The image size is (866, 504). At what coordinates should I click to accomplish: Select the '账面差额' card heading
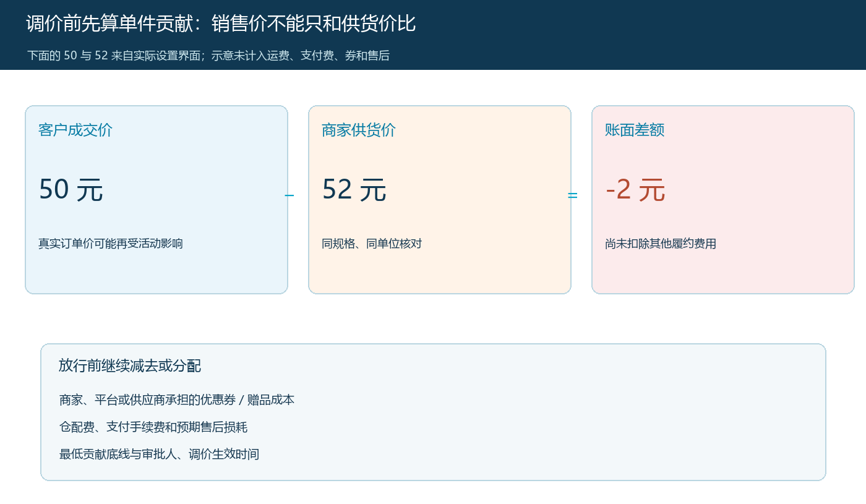coord(635,130)
